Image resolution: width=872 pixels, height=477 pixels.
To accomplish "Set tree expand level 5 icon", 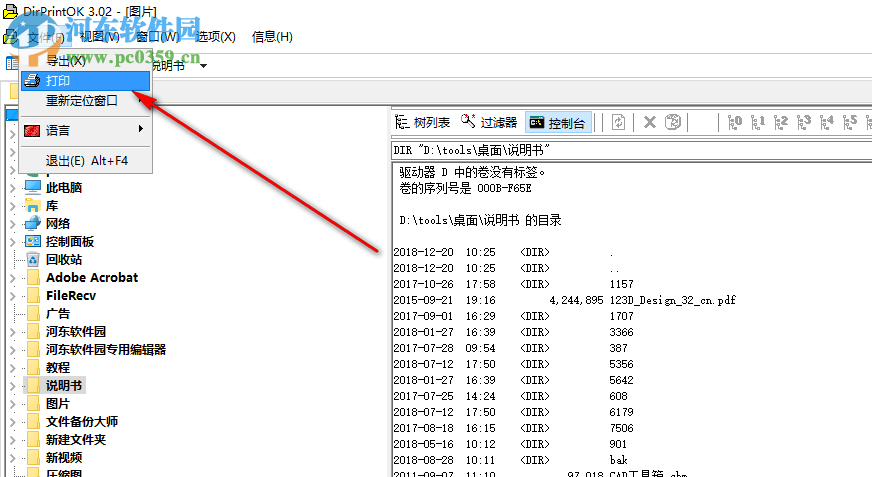I will [850, 122].
